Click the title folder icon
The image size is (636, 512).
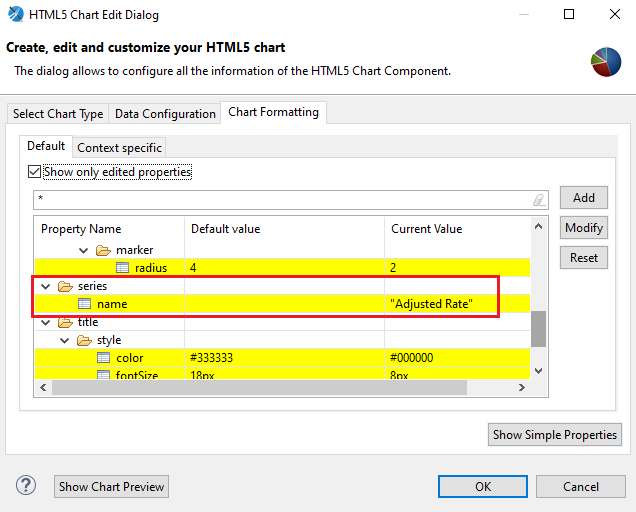tap(66, 322)
